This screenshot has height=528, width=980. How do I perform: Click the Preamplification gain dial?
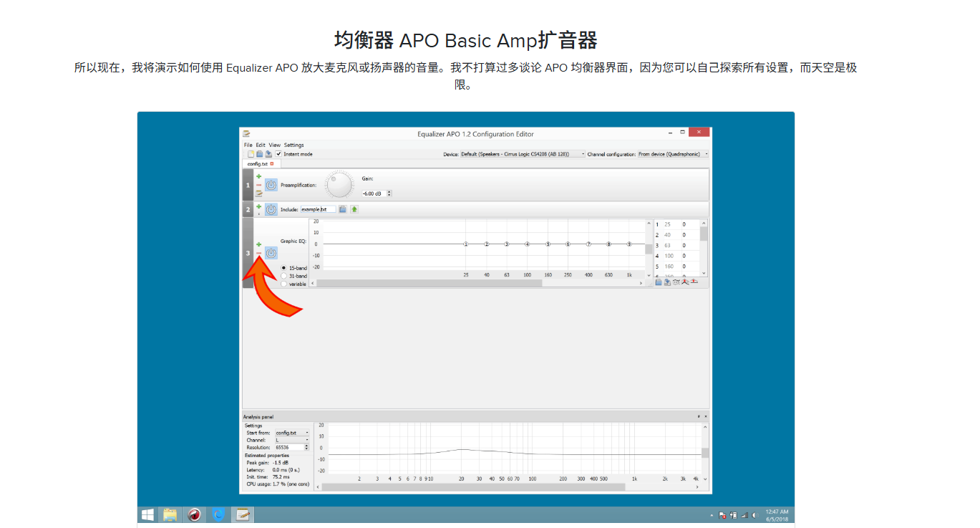339,185
